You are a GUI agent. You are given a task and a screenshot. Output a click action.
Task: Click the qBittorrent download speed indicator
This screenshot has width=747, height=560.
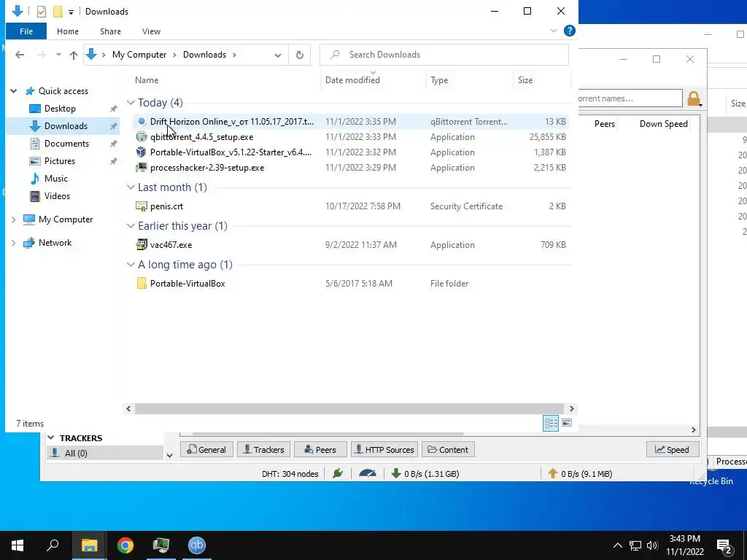point(425,474)
